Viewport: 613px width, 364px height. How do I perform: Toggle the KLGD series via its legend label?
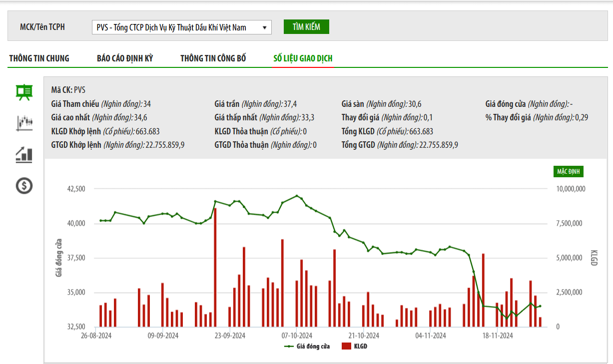click(x=361, y=346)
